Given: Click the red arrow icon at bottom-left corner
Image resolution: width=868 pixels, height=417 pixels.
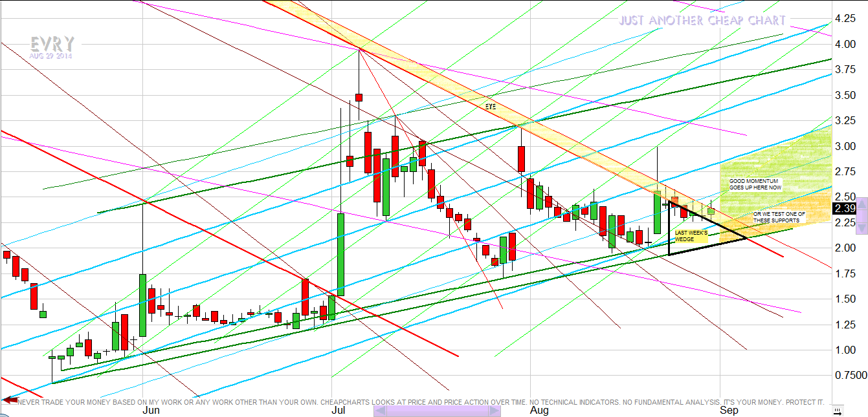Looking at the screenshot, I should pyautogui.click(x=9, y=401).
